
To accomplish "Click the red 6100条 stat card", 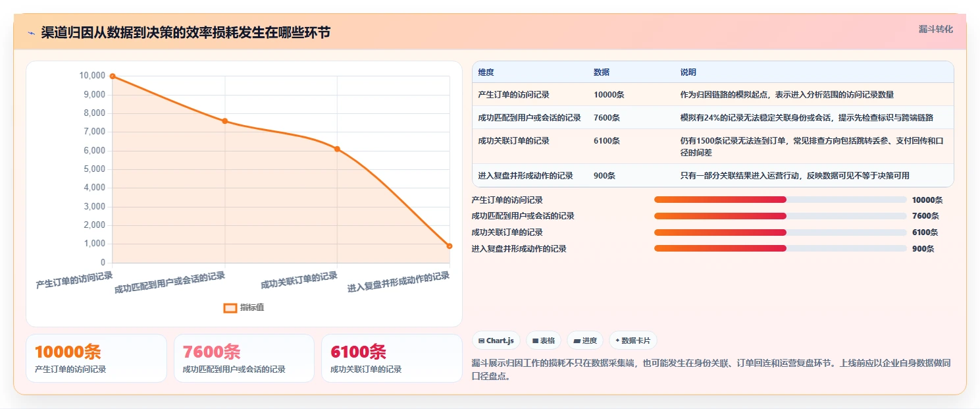I will tap(392, 358).
